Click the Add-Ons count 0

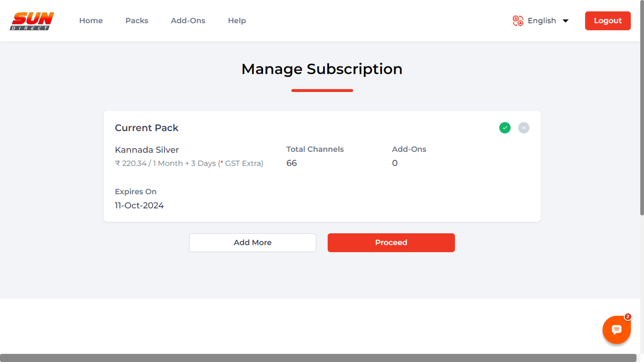click(x=395, y=163)
